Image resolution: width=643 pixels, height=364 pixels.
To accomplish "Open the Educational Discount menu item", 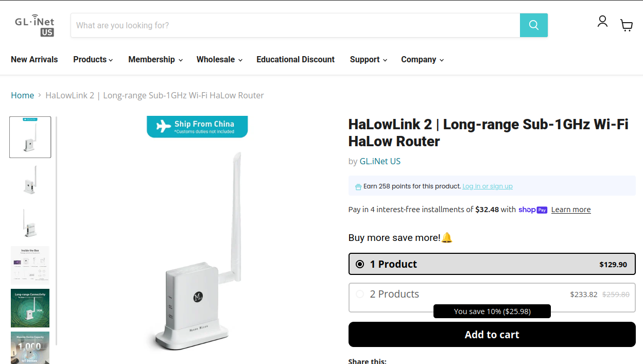I will [x=296, y=60].
